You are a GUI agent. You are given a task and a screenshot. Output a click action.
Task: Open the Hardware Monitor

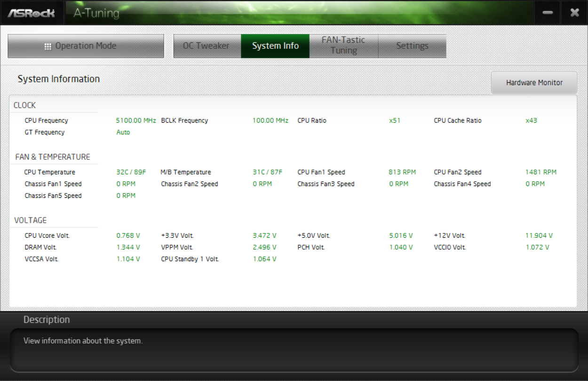click(534, 83)
